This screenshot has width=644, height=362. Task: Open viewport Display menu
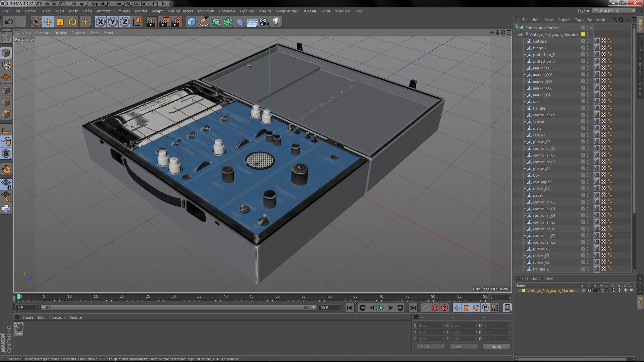60,33
